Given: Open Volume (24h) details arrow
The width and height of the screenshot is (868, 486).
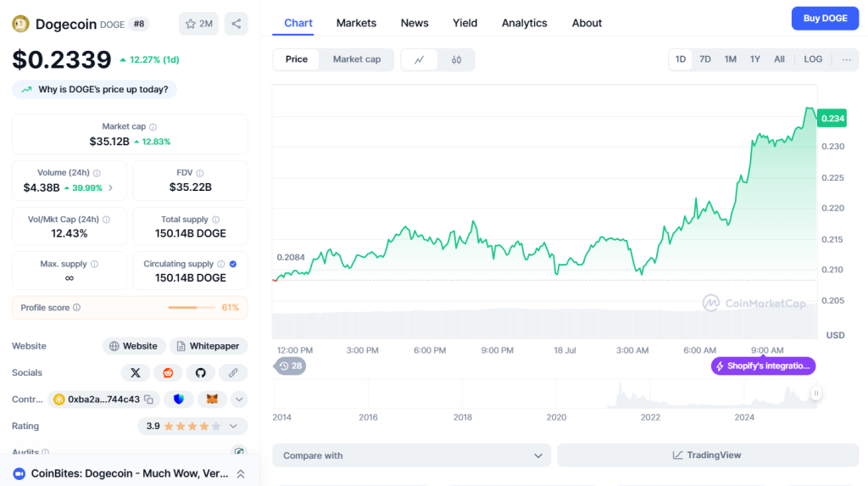Looking at the screenshot, I should (111, 187).
